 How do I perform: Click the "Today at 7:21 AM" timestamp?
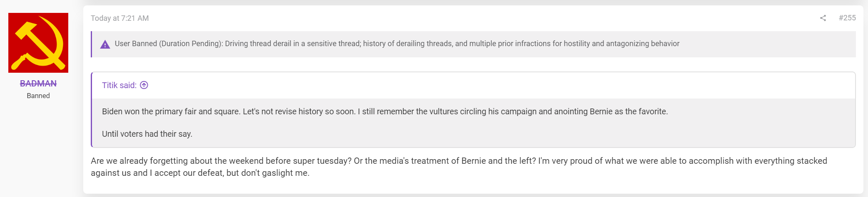click(119, 18)
